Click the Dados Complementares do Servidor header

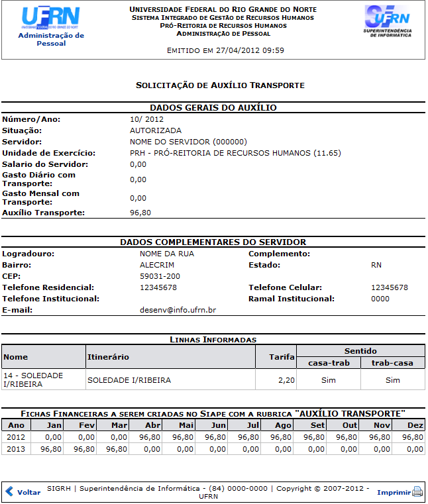[213, 242]
